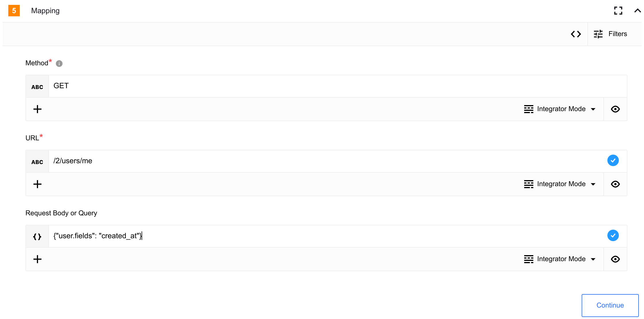Open the code view with the angle brackets icon
Image resolution: width=644 pixels, height=319 pixels.
pos(576,34)
